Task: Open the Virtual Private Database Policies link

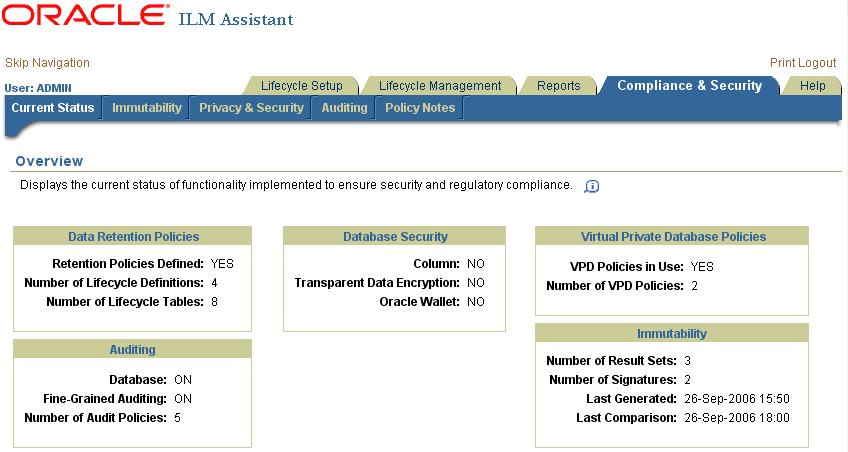Action: click(x=673, y=237)
